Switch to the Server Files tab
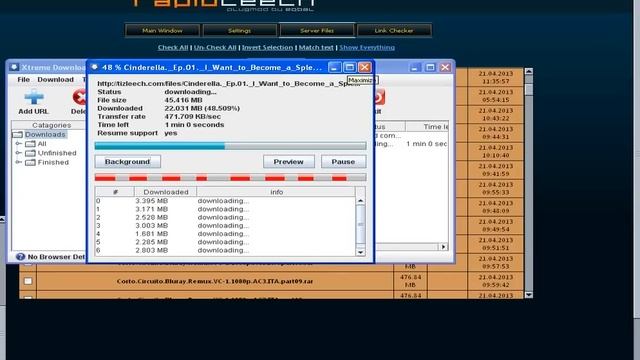 (317, 30)
